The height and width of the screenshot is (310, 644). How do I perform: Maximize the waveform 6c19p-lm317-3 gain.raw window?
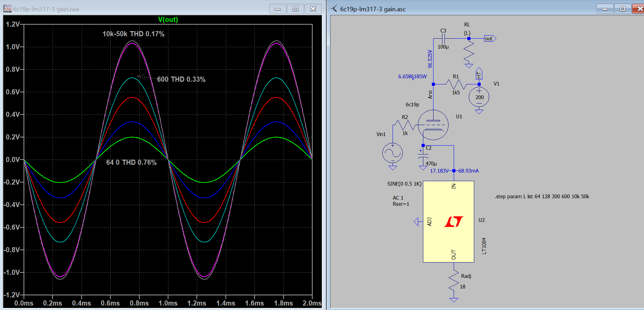(296, 9)
